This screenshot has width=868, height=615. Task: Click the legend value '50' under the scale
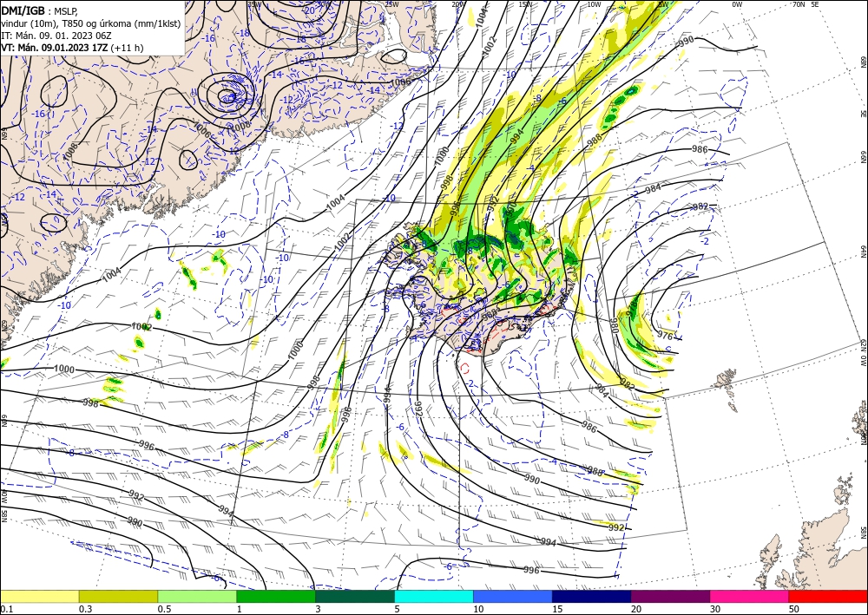click(794, 609)
